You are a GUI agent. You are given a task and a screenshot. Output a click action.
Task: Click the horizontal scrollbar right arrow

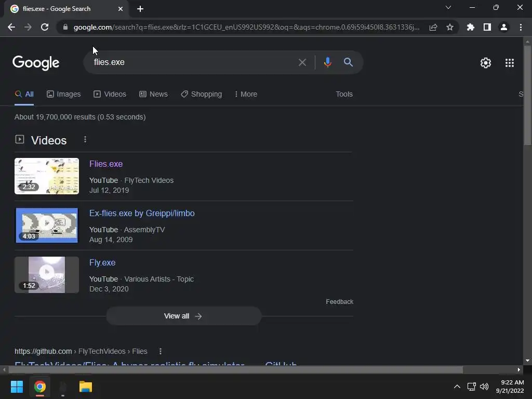[x=519, y=370]
